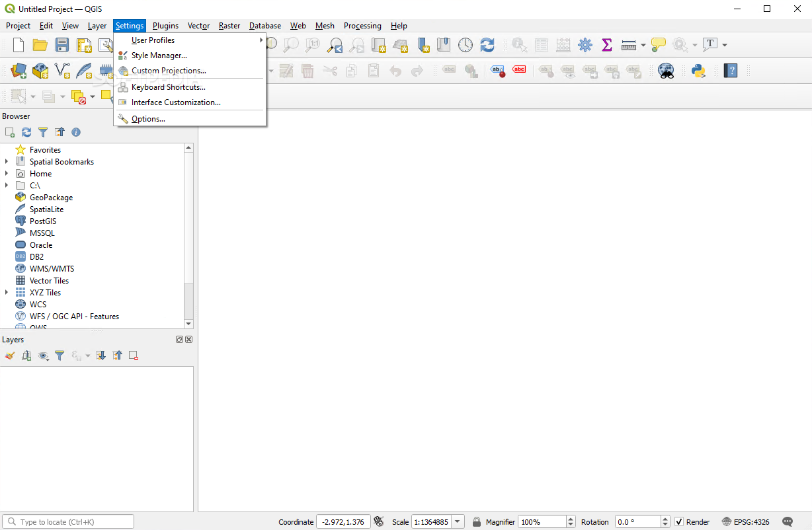Click the locator search bar
812x530 pixels.
click(68, 522)
